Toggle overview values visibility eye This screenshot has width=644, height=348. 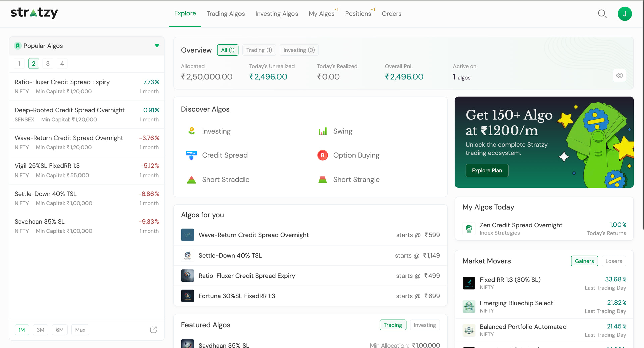tap(620, 75)
